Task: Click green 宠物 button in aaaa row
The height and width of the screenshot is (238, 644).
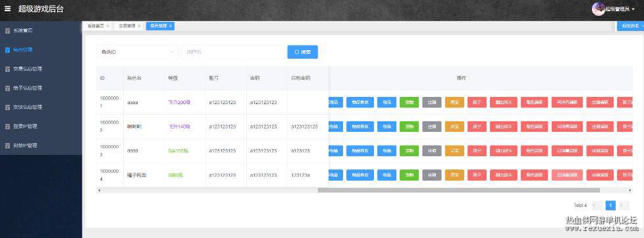Action: tap(409, 102)
